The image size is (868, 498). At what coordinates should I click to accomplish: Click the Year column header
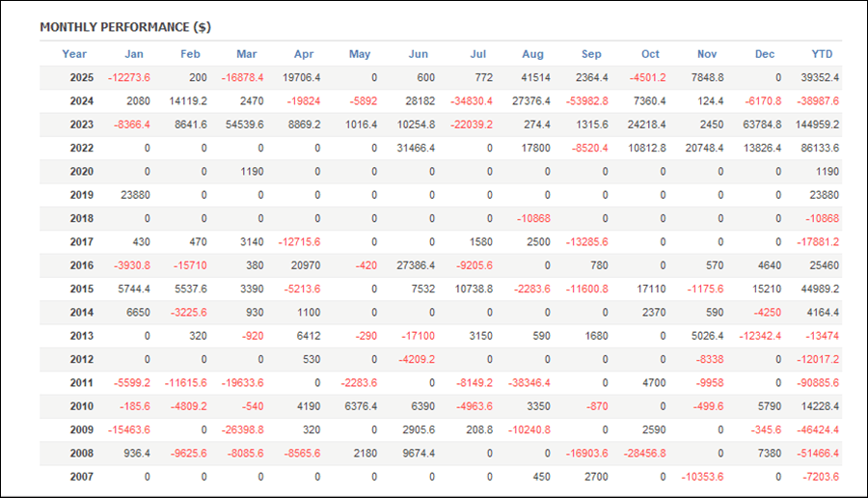coord(74,54)
